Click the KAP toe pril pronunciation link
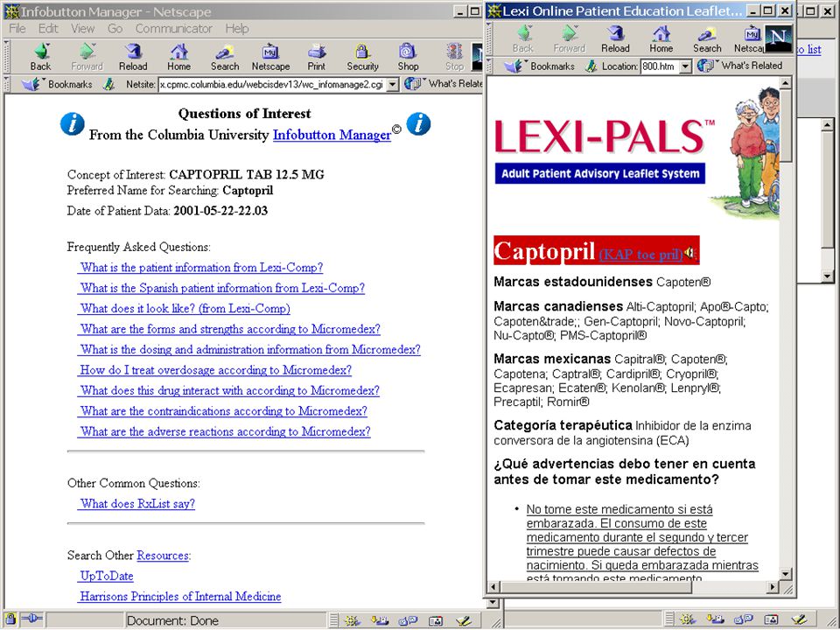Image resolution: width=840 pixels, height=630 pixels. [640, 254]
